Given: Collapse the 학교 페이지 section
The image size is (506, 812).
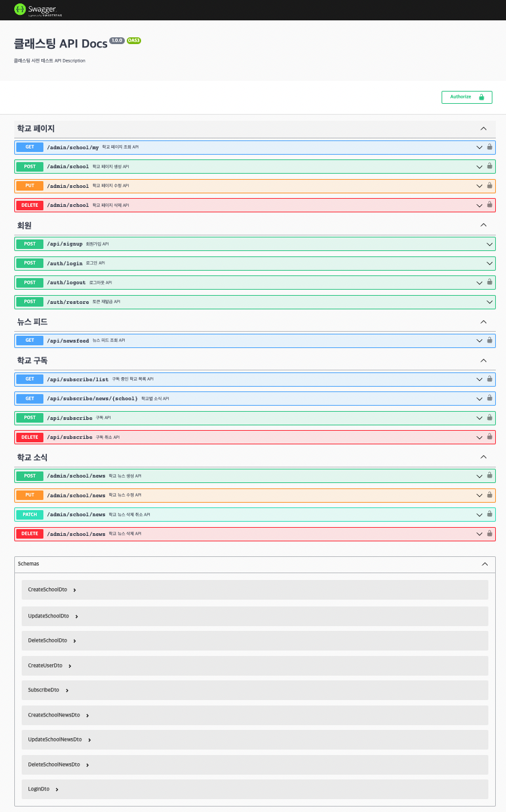Looking at the screenshot, I should [x=483, y=128].
